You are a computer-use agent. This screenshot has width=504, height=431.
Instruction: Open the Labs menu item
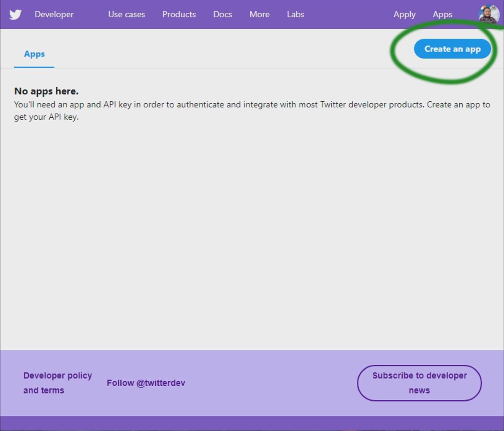(x=295, y=14)
